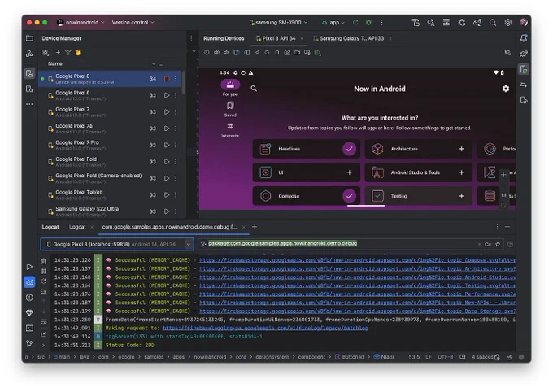Open the Problems warning circle icon

[x=29, y=298]
